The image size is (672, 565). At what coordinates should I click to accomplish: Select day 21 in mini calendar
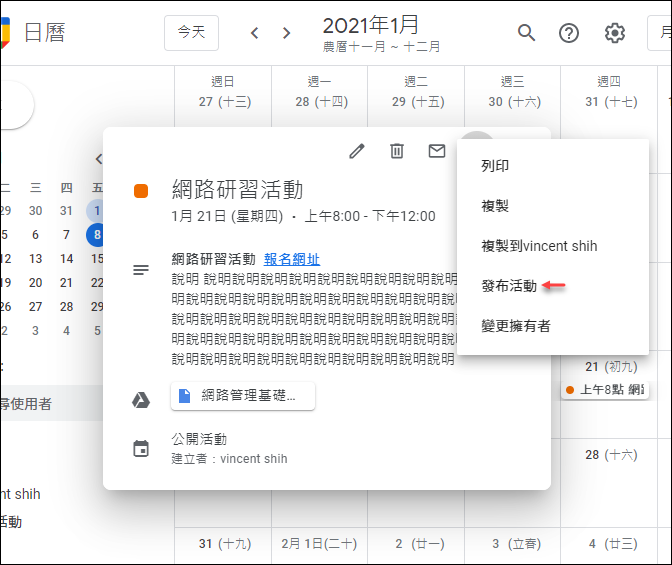pos(66,282)
